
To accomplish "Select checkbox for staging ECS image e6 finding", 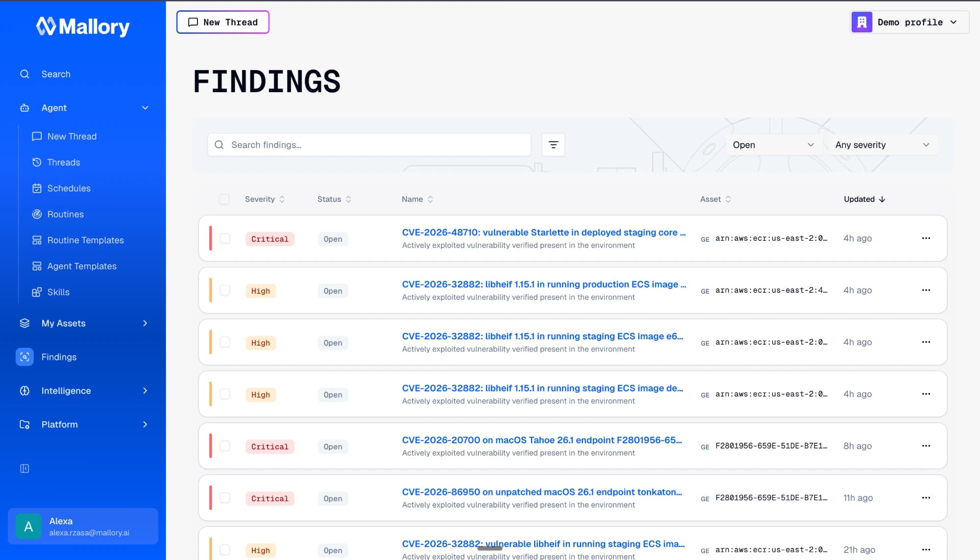I will [225, 342].
